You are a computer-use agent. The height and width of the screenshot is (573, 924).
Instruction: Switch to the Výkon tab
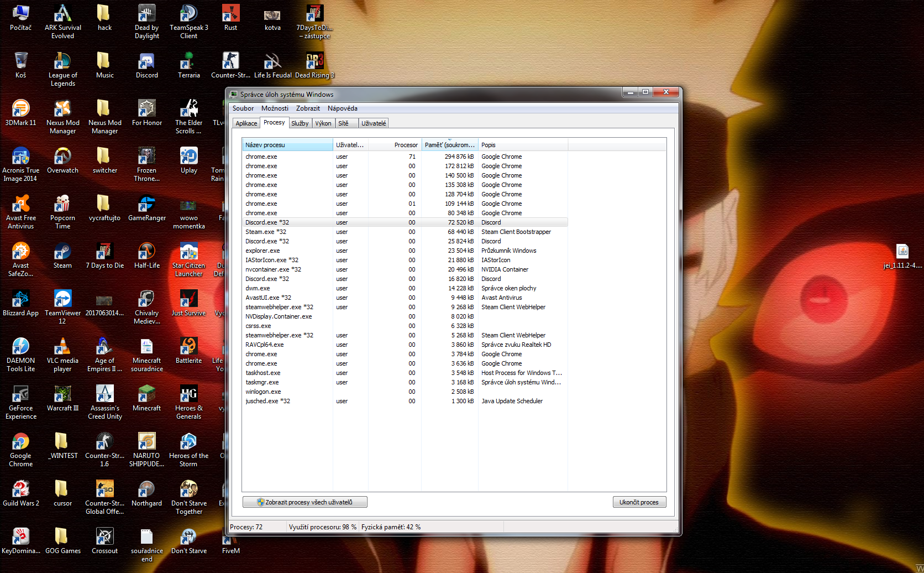point(323,123)
